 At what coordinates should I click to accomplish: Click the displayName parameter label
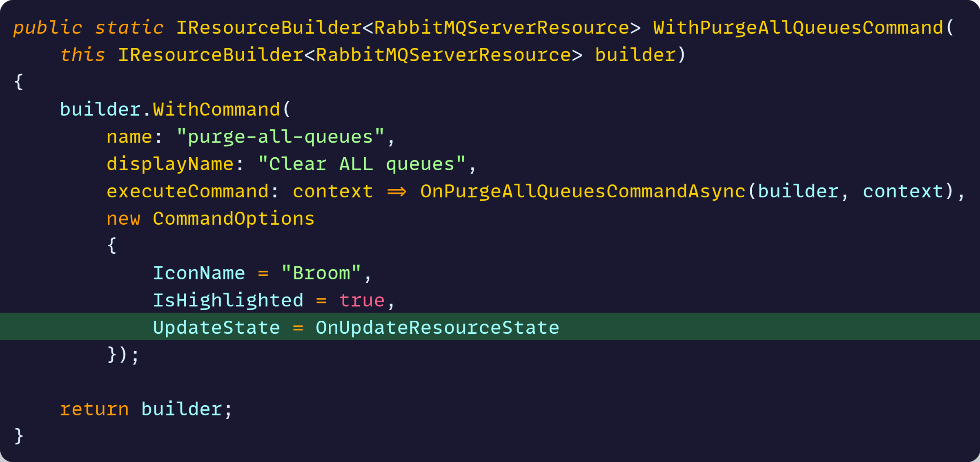pos(170,164)
